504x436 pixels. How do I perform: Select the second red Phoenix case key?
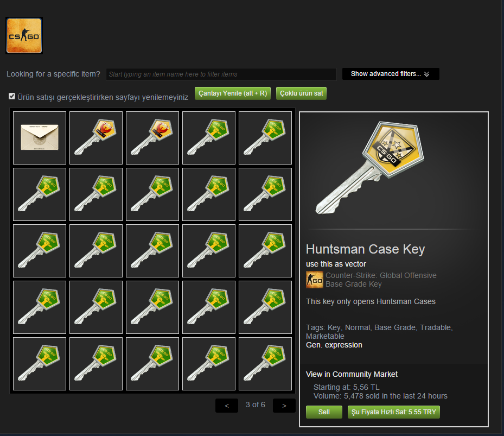(x=152, y=138)
